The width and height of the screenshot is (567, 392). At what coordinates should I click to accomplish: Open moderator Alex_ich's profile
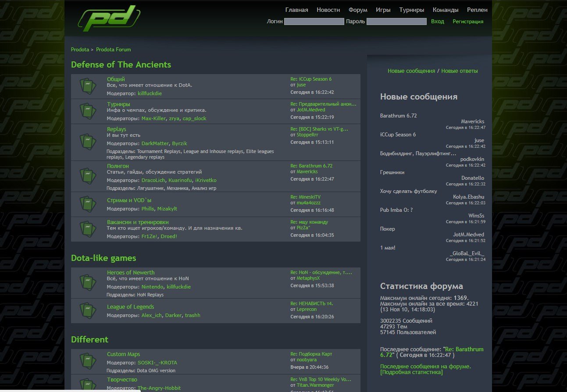[152, 315]
